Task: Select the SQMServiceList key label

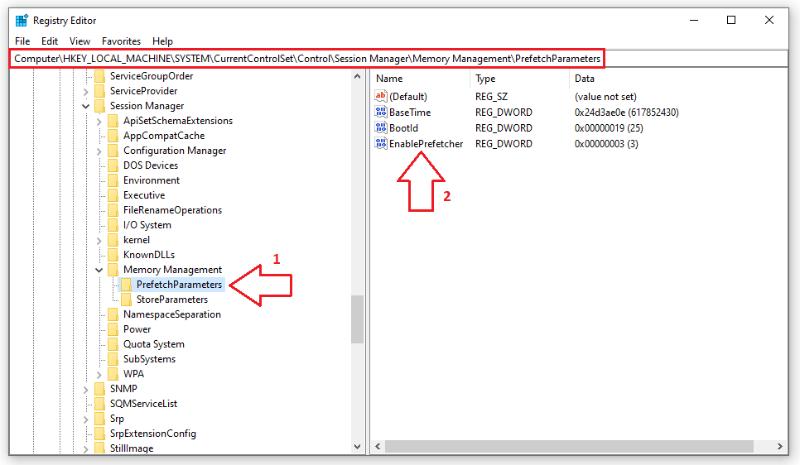Action: 143,404
